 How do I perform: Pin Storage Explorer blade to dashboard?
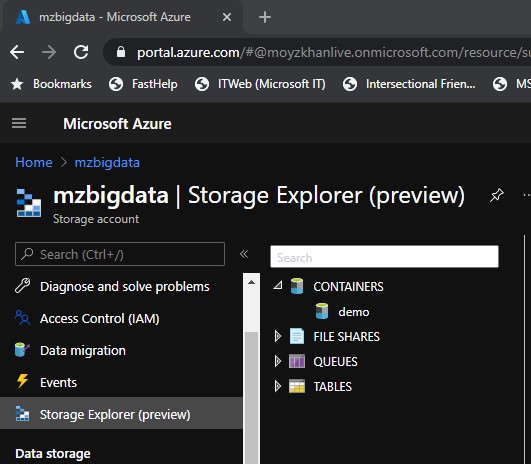(x=496, y=195)
